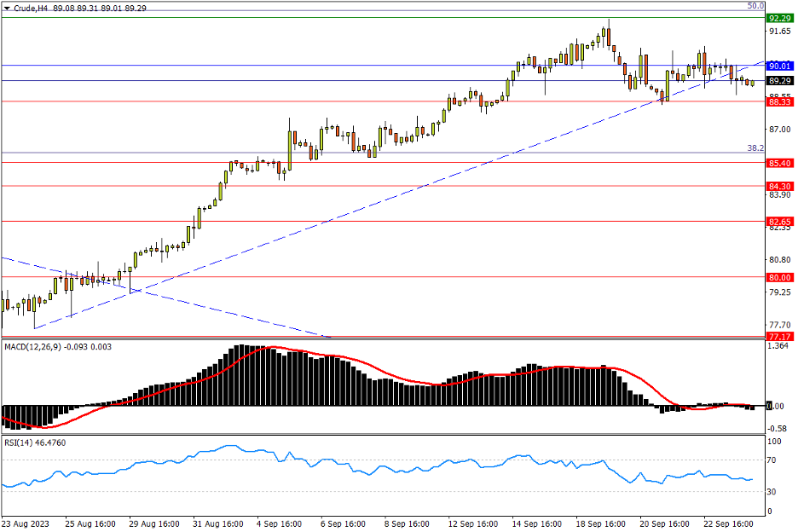
Task: Select the Fibonacci 38.2 level label
Action: coord(755,148)
